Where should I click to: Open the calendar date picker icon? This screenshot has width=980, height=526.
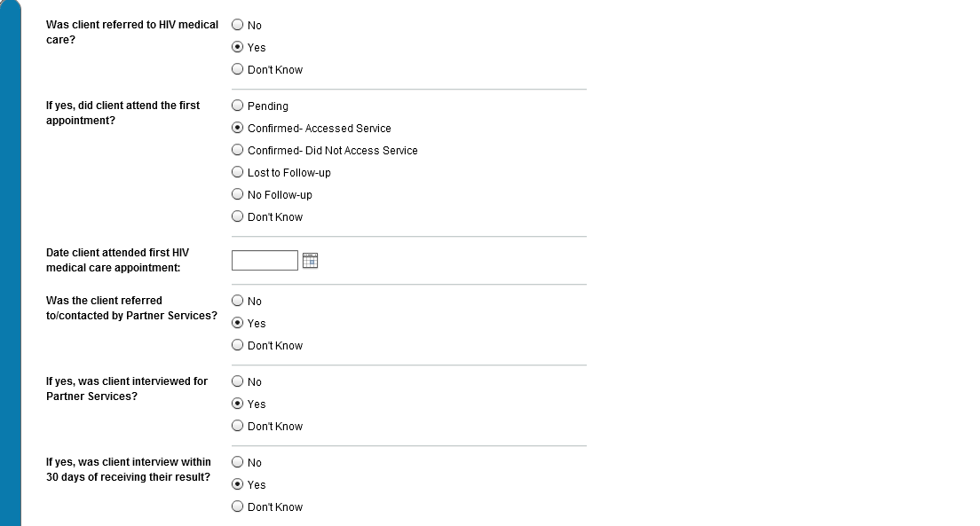(310, 261)
